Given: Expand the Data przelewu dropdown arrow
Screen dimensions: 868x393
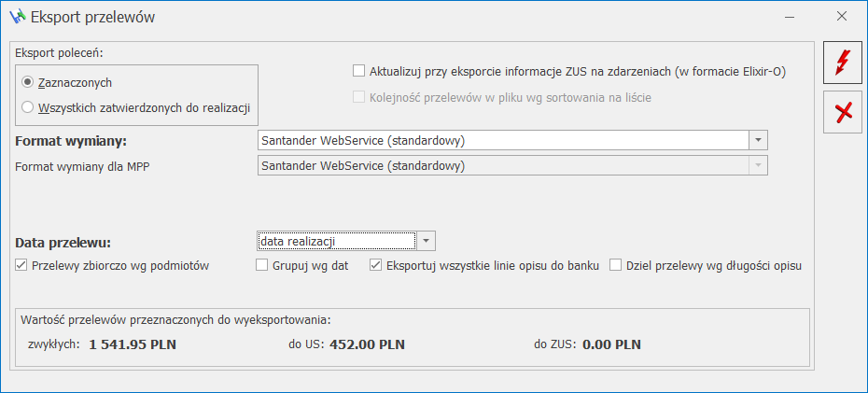Looking at the screenshot, I should point(426,242).
